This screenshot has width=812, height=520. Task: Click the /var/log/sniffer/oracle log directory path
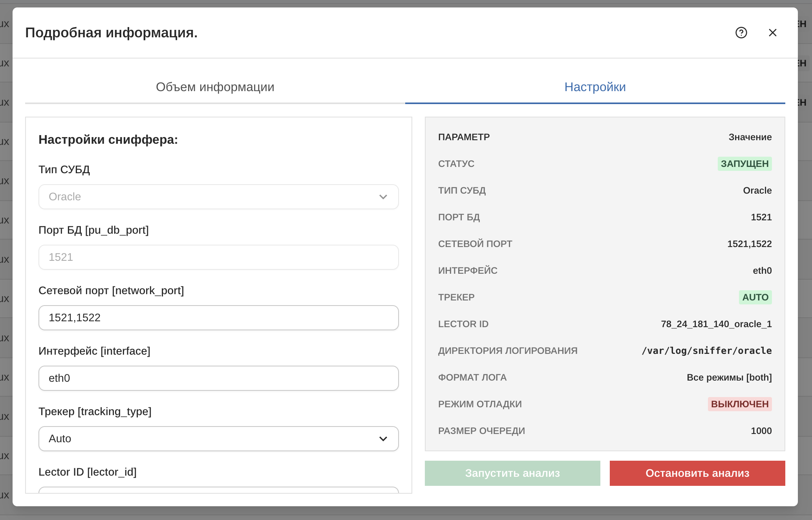(706, 351)
